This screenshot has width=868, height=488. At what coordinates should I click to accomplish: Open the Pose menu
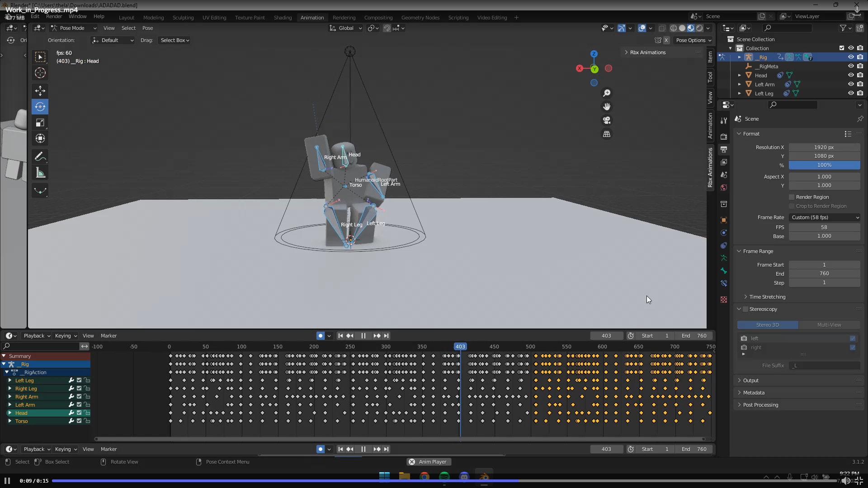click(x=147, y=28)
